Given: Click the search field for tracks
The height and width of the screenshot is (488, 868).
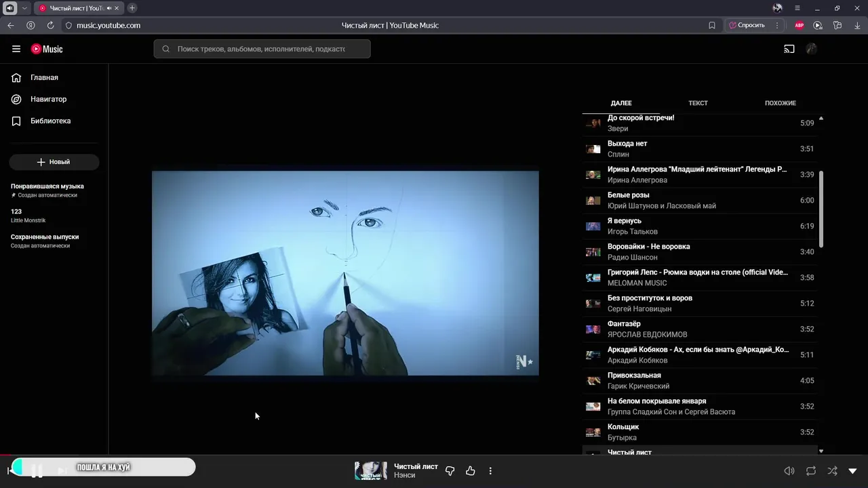Looking at the screenshot, I should click(262, 49).
